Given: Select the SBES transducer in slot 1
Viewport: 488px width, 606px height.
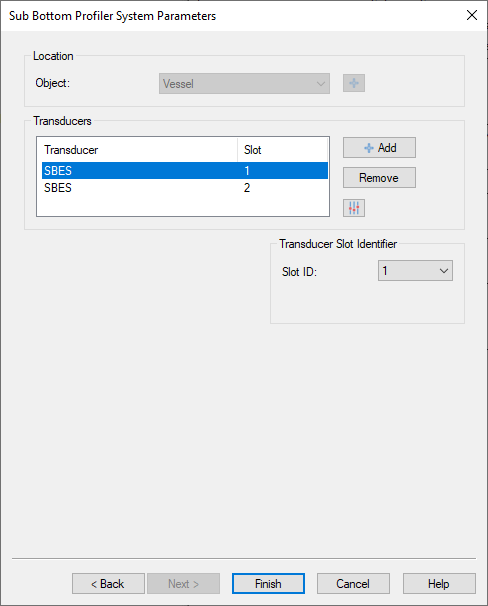Looking at the screenshot, I should (x=185, y=170).
